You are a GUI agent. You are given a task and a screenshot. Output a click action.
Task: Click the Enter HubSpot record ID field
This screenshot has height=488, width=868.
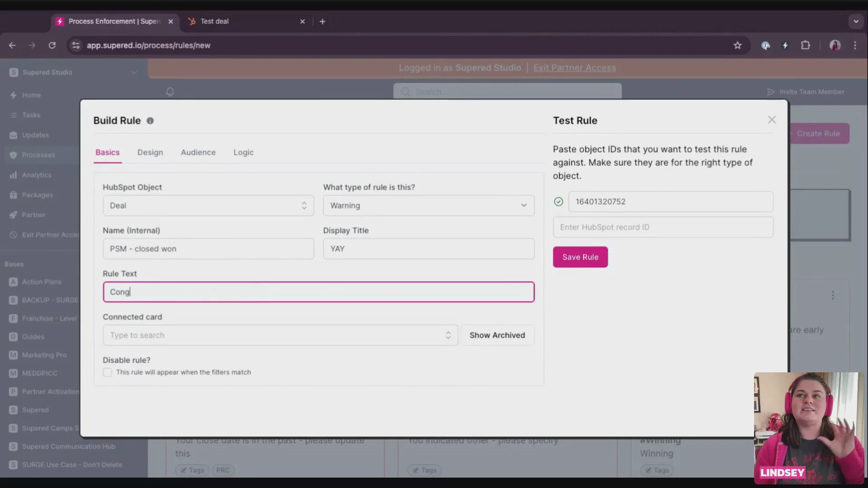pos(663,227)
